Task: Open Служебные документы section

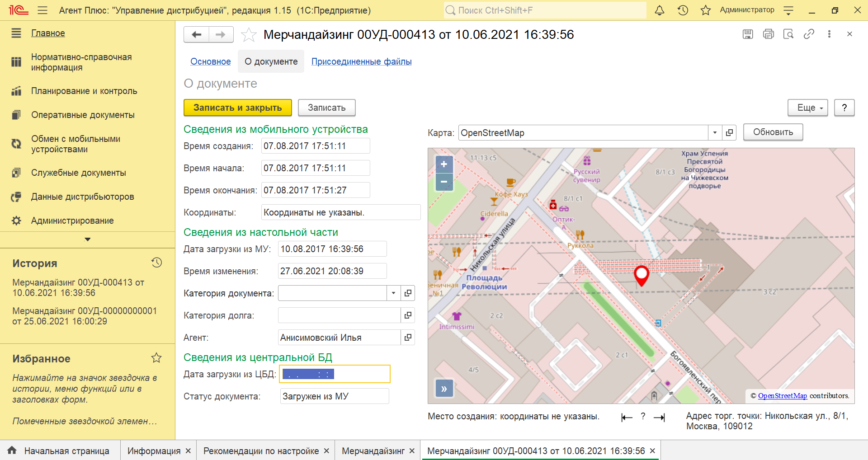Action: [79, 173]
